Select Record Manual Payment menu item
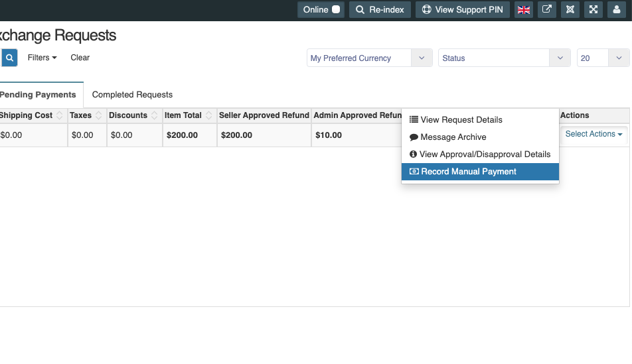Image resolution: width=632 pixels, height=364 pixels. pos(480,172)
